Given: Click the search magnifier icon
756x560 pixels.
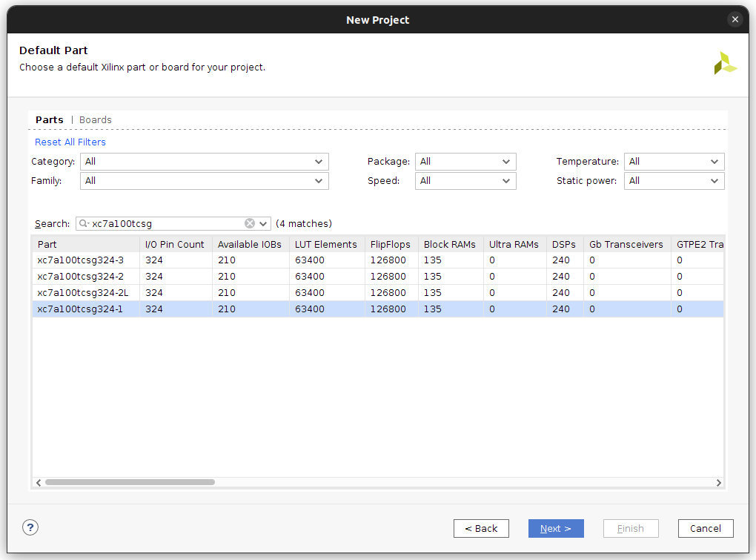Looking at the screenshot, I should (84, 223).
